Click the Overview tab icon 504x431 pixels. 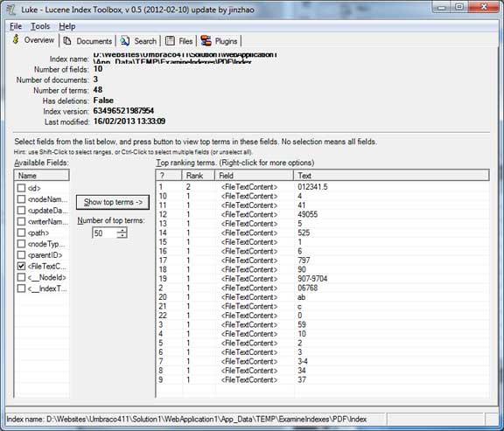[x=16, y=40]
